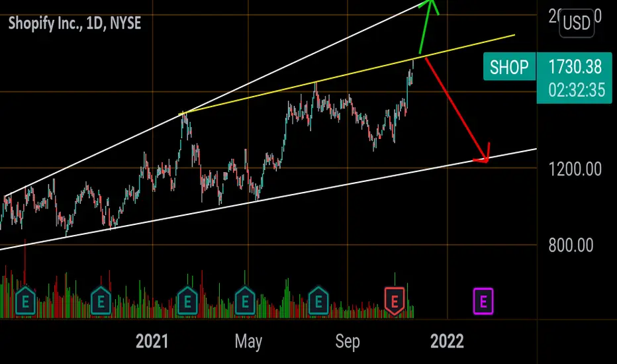The height and width of the screenshot is (364, 617).
Task: Click the 02:32:35 bar countdown timer
Action: click(x=577, y=90)
